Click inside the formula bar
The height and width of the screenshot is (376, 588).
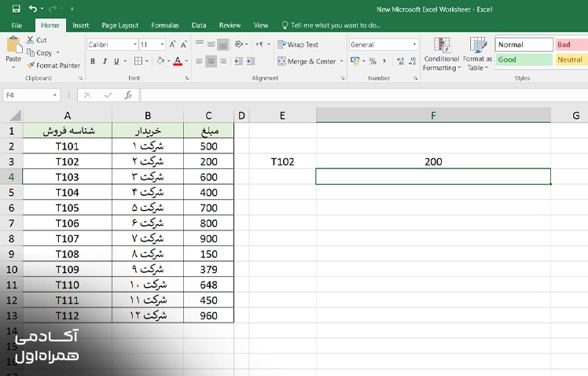coord(364,95)
